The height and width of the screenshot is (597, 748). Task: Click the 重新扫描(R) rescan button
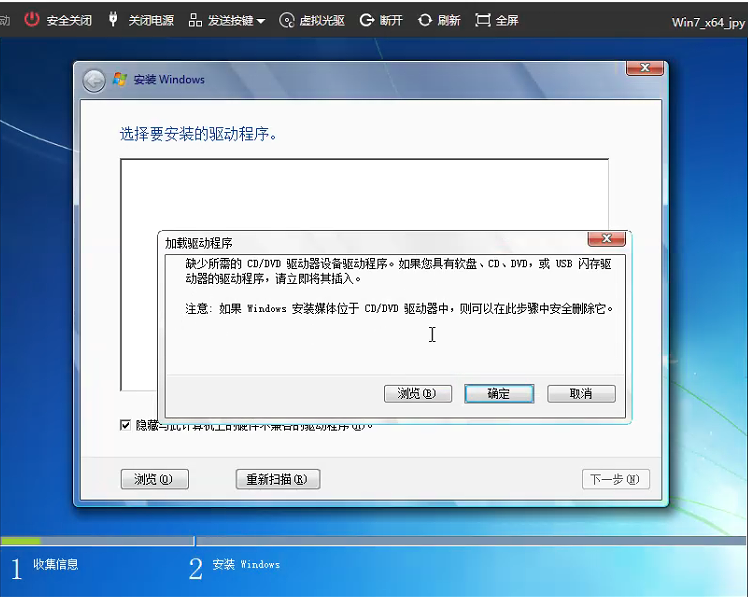(277, 479)
